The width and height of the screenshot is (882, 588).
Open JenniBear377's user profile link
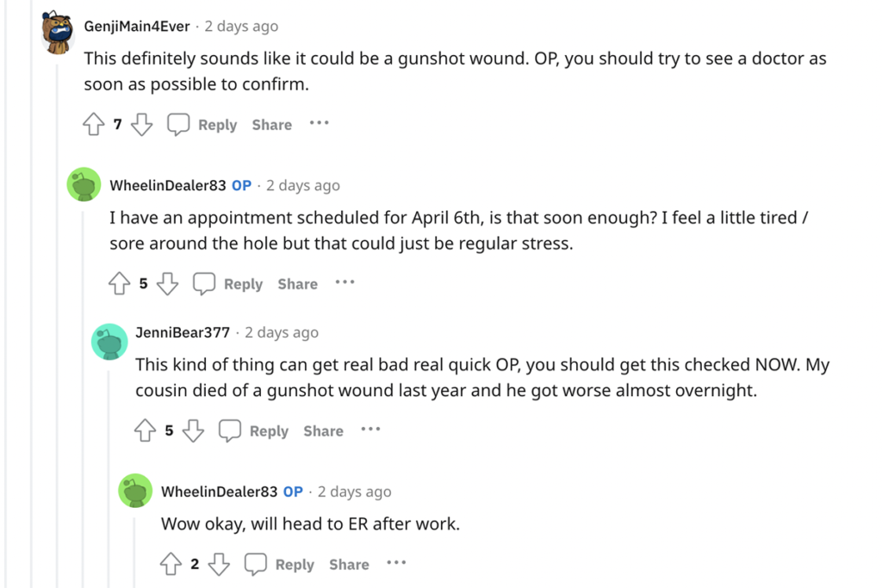click(183, 332)
